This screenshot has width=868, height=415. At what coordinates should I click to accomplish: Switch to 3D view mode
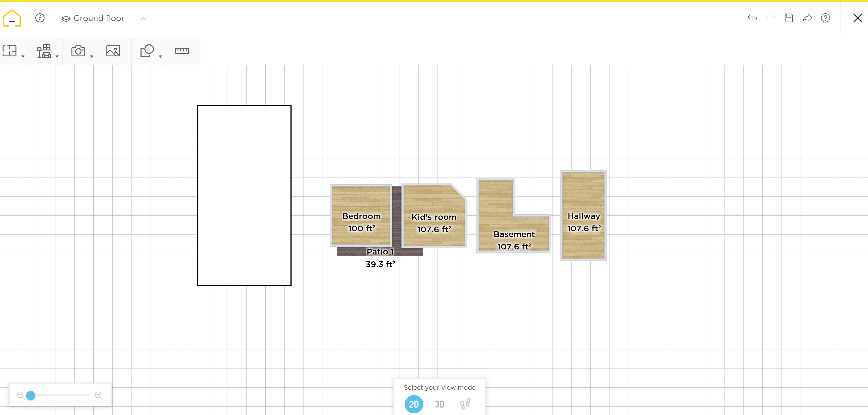tap(439, 404)
